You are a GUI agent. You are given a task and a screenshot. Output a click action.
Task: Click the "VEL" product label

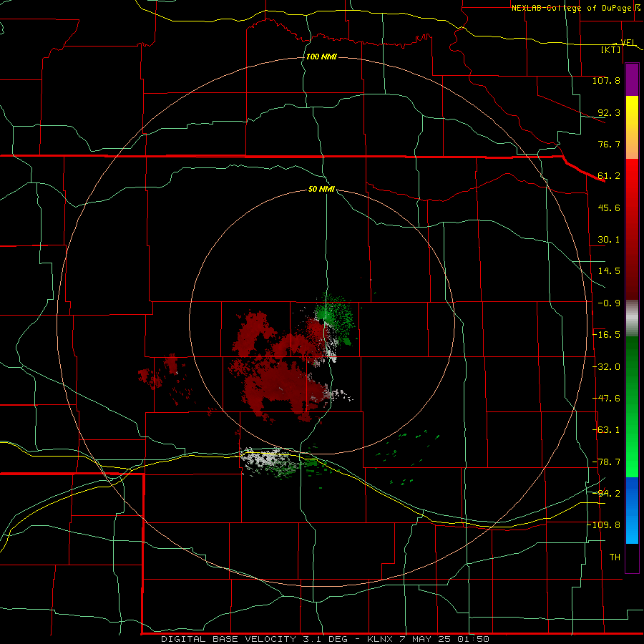tap(627, 42)
